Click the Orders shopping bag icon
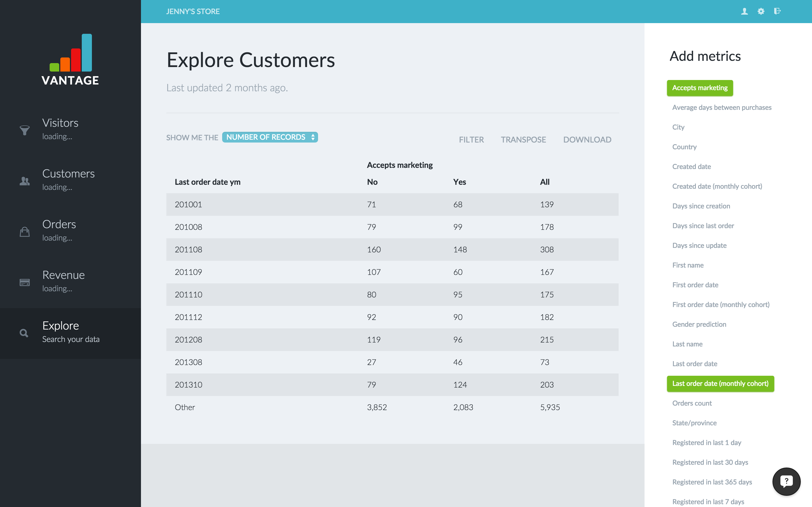Image resolution: width=812 pixels, height=507 pixels. point(25,232)
